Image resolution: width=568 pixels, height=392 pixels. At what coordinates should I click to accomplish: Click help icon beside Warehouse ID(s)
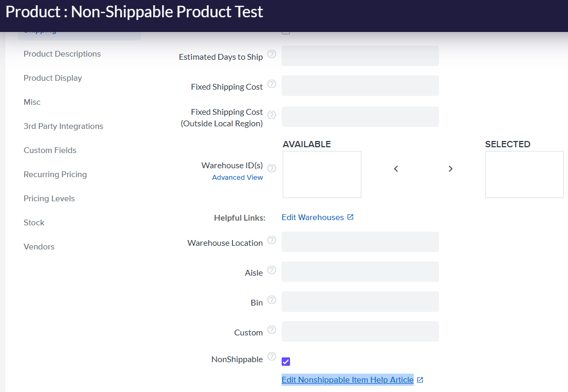point(272,168)
